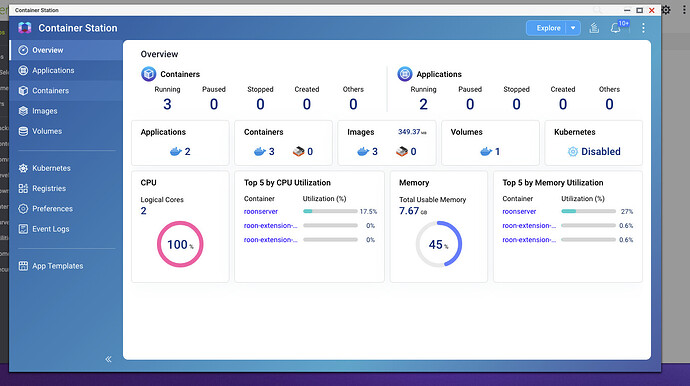690x386 pixels.
Task: Click the Containers cube sidebar icon
Action: (23, 91)
